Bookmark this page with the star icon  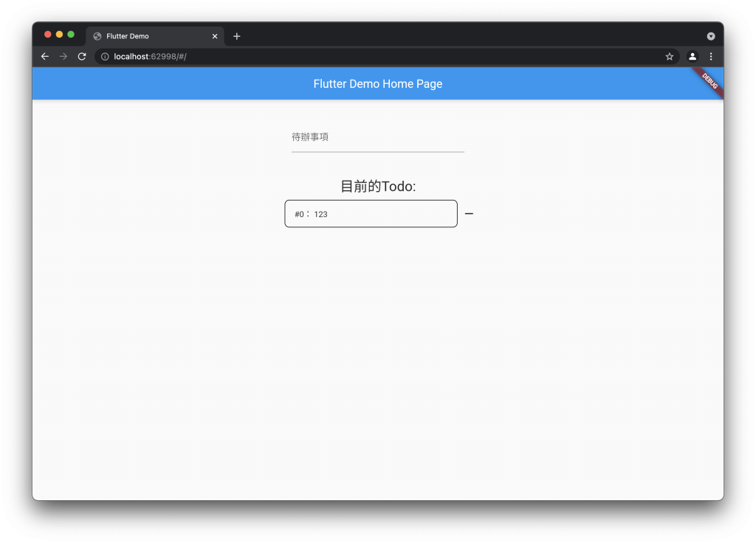pos(669,56)
